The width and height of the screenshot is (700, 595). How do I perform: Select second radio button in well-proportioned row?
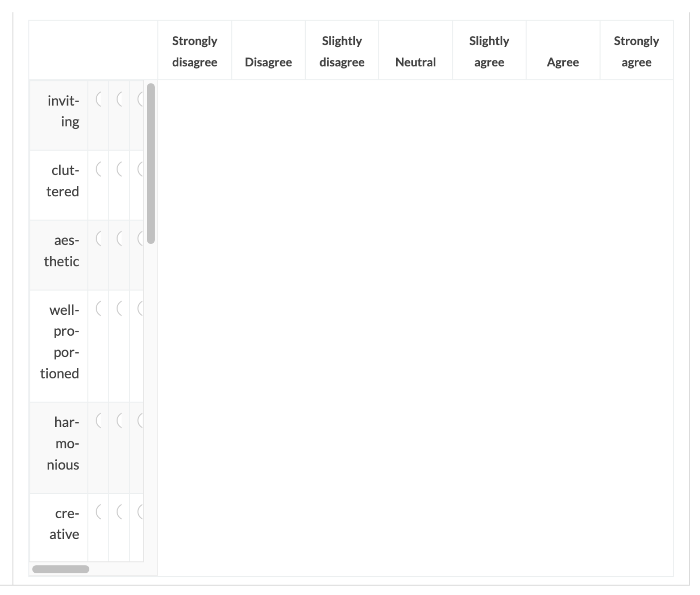pos(120,308)
